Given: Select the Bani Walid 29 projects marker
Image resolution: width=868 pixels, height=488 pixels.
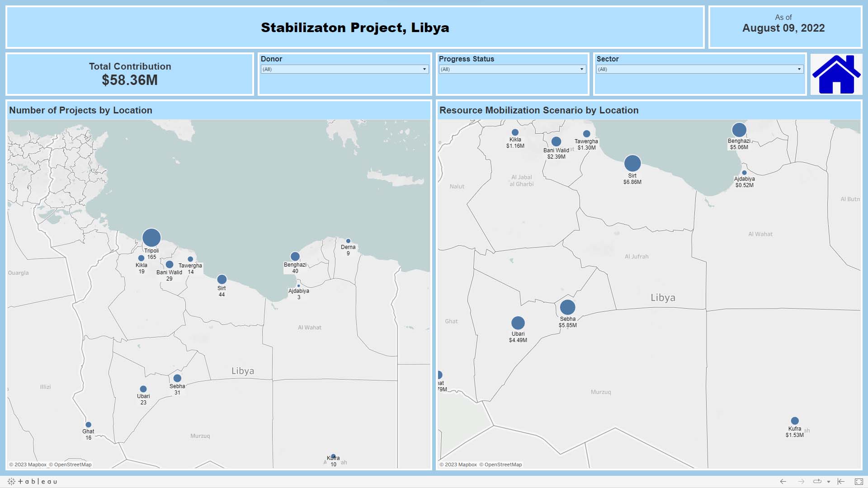Looking at the screenshot, I should [170, 264].
